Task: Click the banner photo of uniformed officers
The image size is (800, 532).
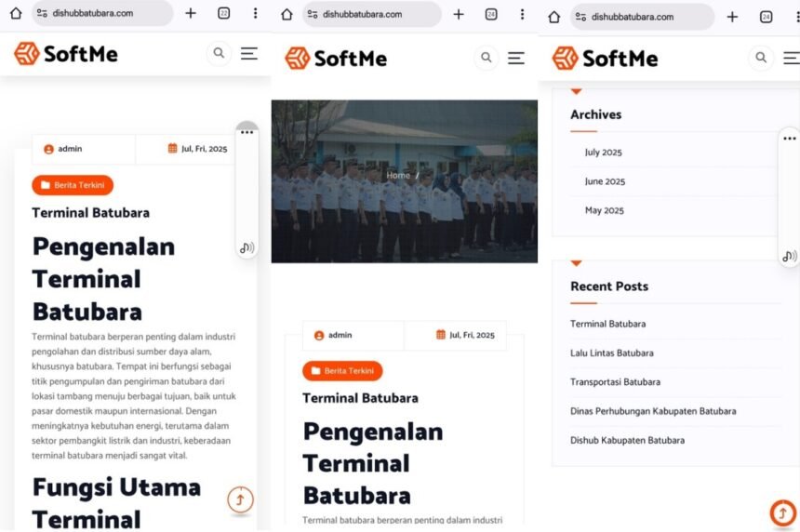Action: pos(405,214)
